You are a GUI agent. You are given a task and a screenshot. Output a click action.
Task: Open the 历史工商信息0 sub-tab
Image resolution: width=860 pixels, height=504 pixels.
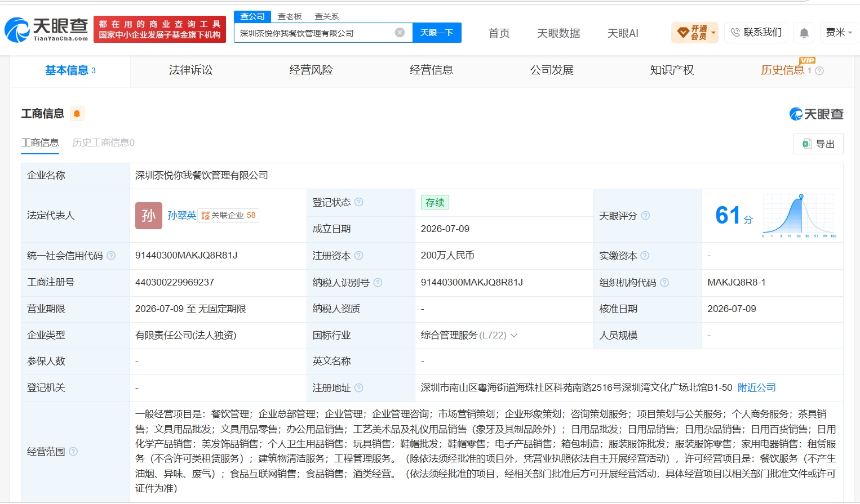(103, 143)
